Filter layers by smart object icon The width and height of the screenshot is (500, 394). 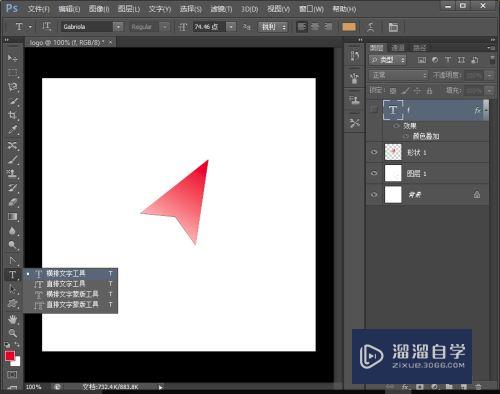pos(474,60)
